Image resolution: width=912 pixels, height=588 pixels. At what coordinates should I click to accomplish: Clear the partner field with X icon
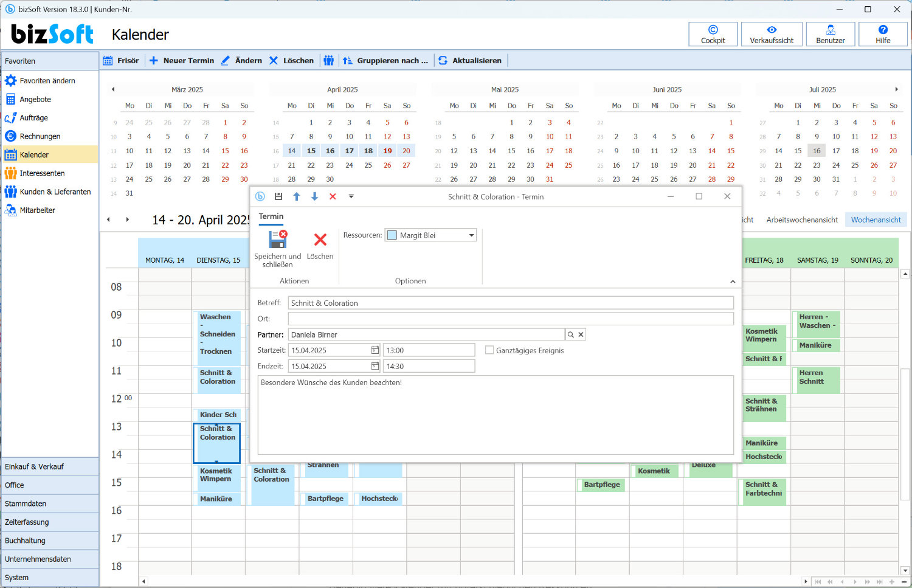[x=581, y=334]
